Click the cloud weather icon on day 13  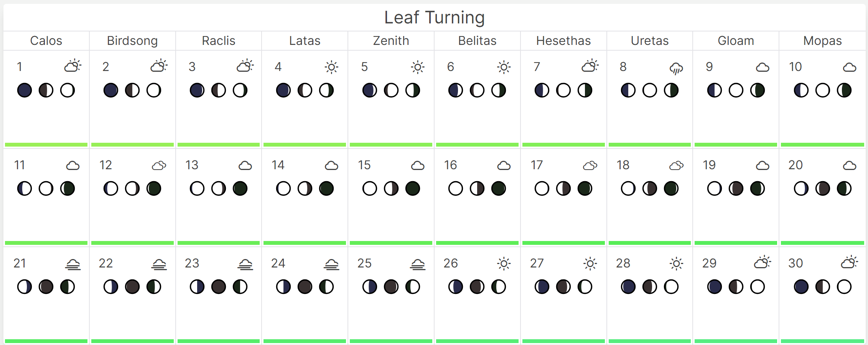click(245, 165)
